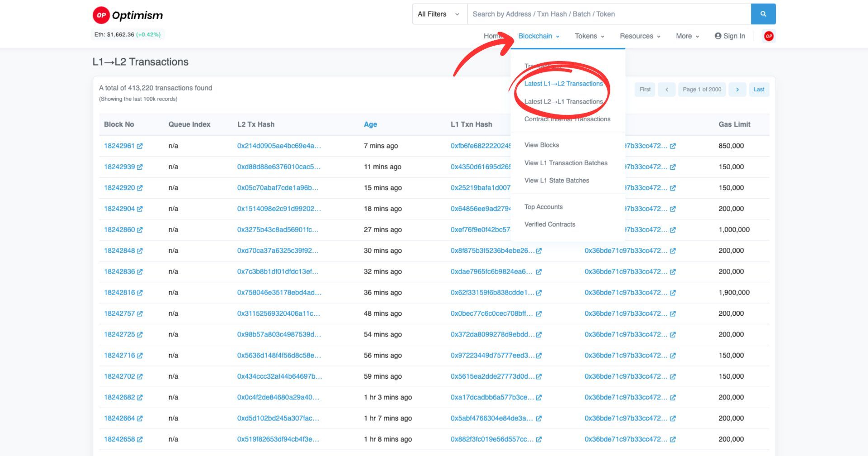Open external link icon next to block 18242920
868x456 pixels.
tap(140, 188)
